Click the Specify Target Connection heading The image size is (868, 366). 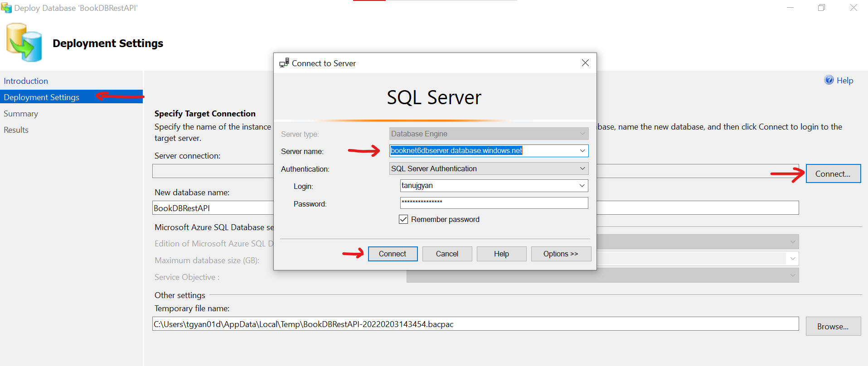(x=205, y=114)
